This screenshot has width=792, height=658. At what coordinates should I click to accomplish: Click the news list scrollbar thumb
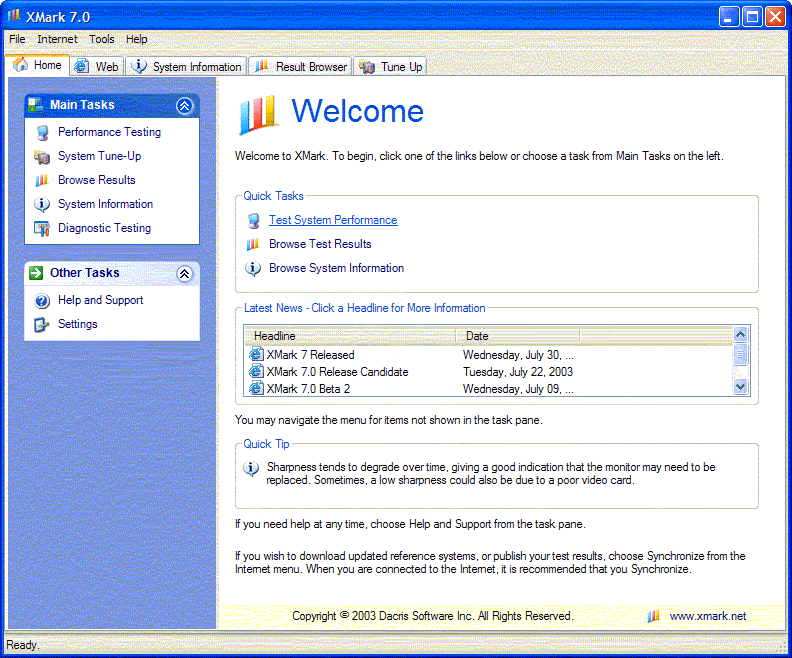tap(740, 353)
